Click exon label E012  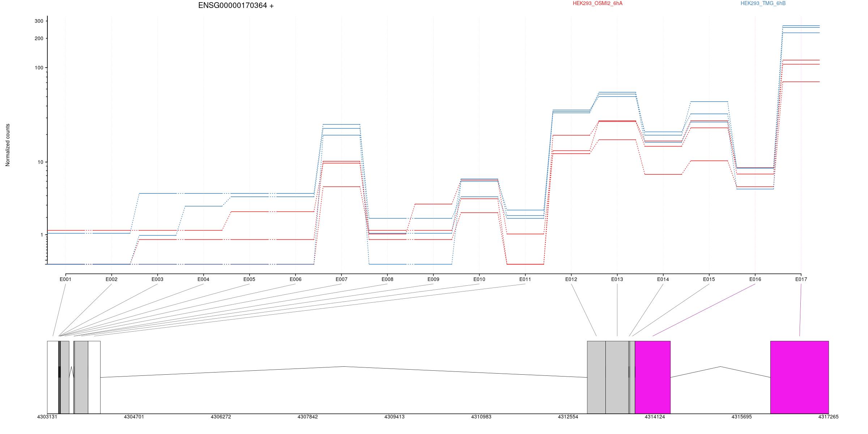coord(571,279)
